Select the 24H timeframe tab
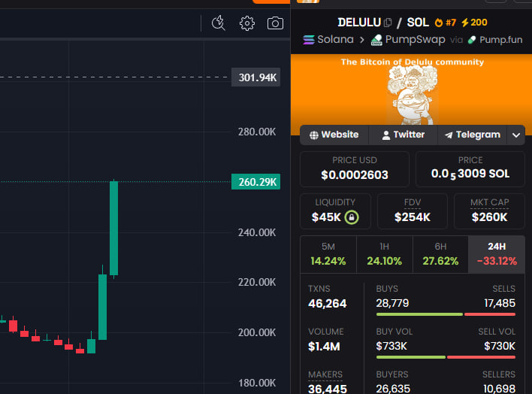532x394 pixels. tap(497, 254)
